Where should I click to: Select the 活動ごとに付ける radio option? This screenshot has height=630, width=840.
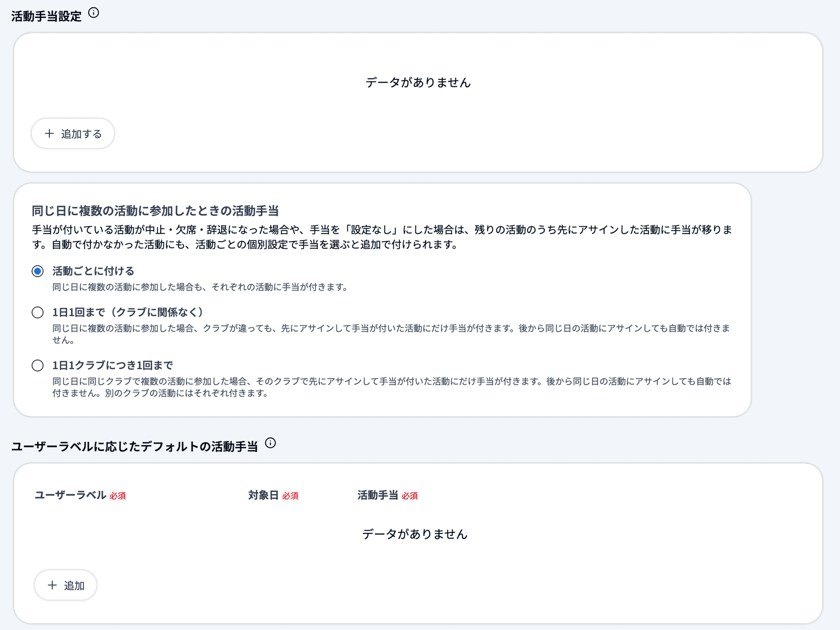tap(38, 271)
